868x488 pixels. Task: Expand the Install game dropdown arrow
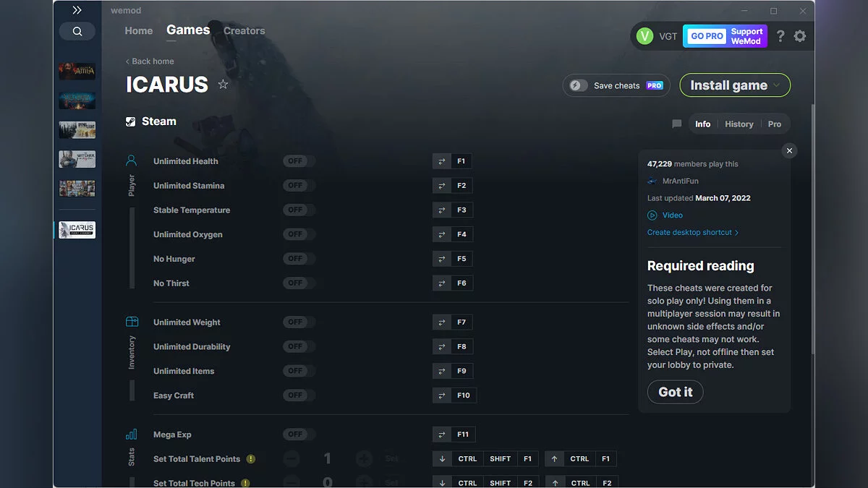click(x=777, y=85)
